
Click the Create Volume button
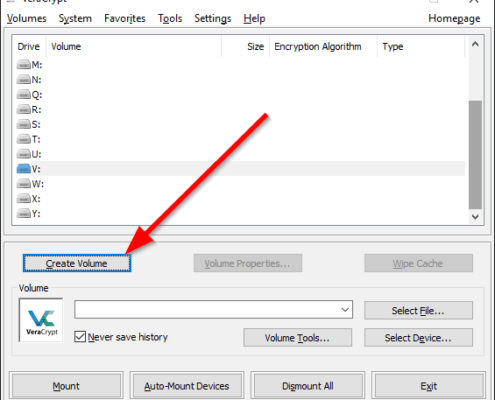(x=77, y=263)
